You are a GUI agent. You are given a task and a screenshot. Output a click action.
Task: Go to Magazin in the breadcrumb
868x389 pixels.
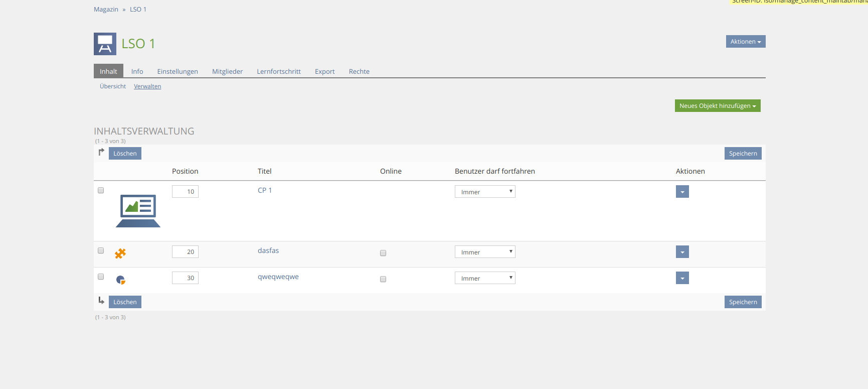click(x=106, y=10)
